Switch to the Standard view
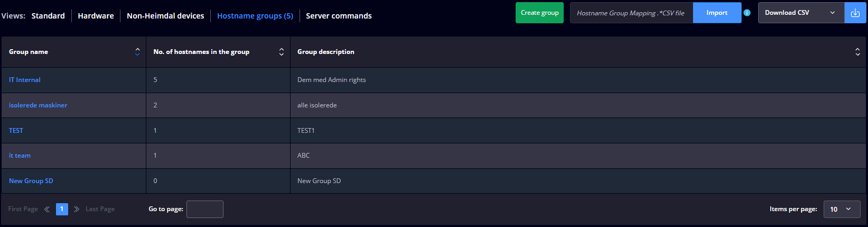 (x=48, y=16)
